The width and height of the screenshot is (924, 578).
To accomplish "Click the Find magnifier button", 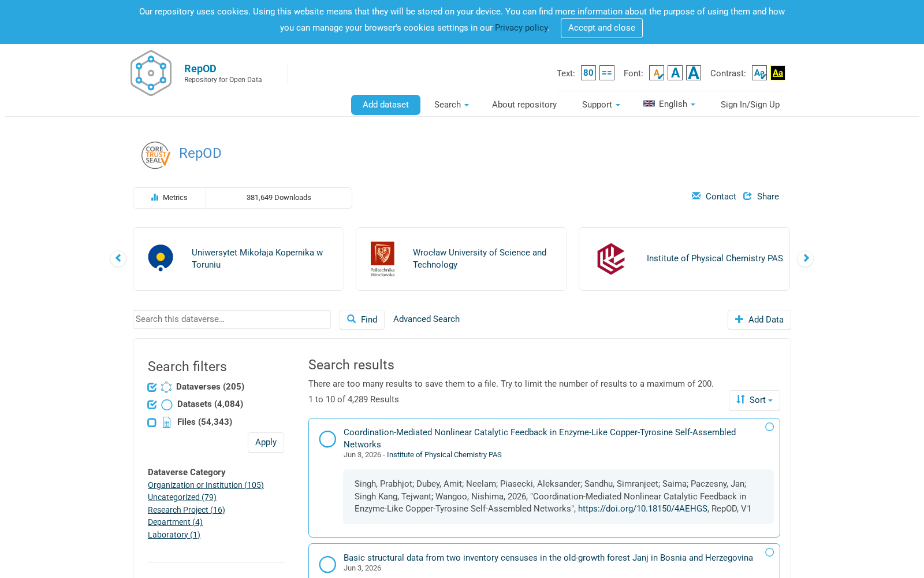I will click(x=362, y=320).
